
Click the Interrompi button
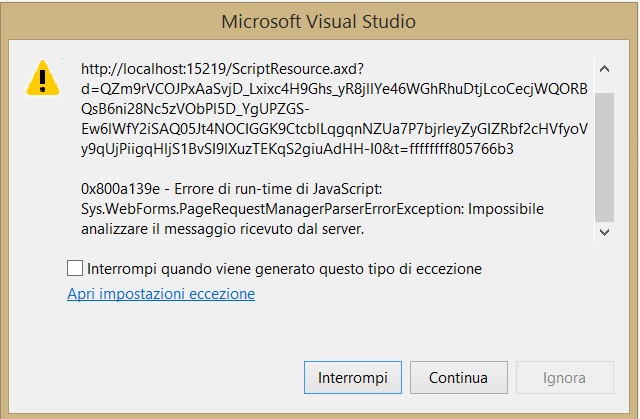(353, 377)
